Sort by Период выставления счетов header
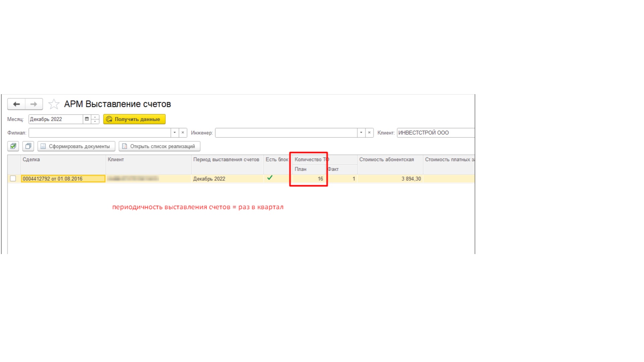The image size is (644, 362). (x=227, y=164)
